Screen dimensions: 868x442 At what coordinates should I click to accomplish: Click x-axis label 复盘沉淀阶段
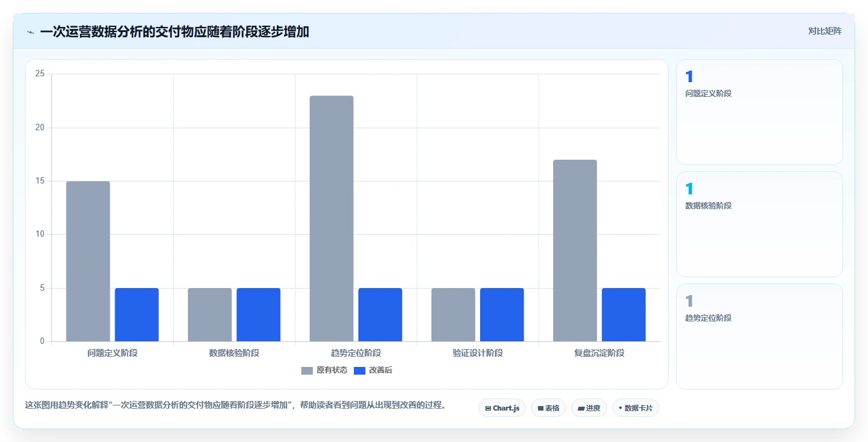pos(599,353)
